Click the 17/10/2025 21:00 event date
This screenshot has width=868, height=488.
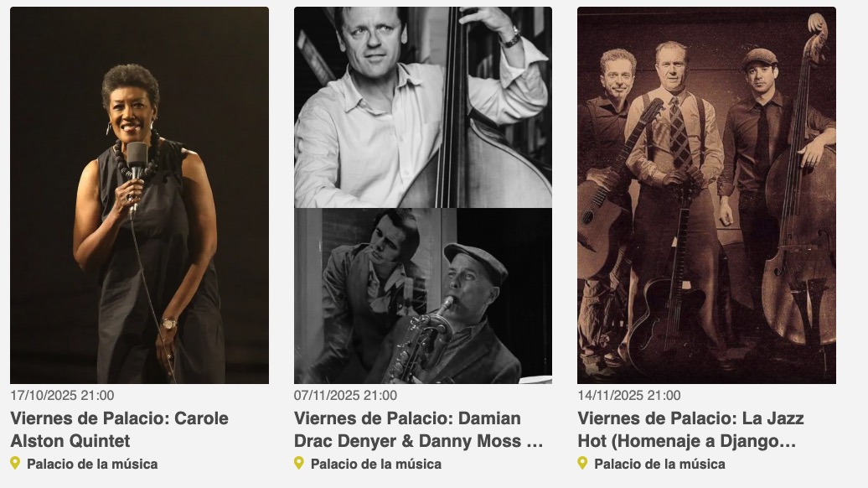(62, 396)
